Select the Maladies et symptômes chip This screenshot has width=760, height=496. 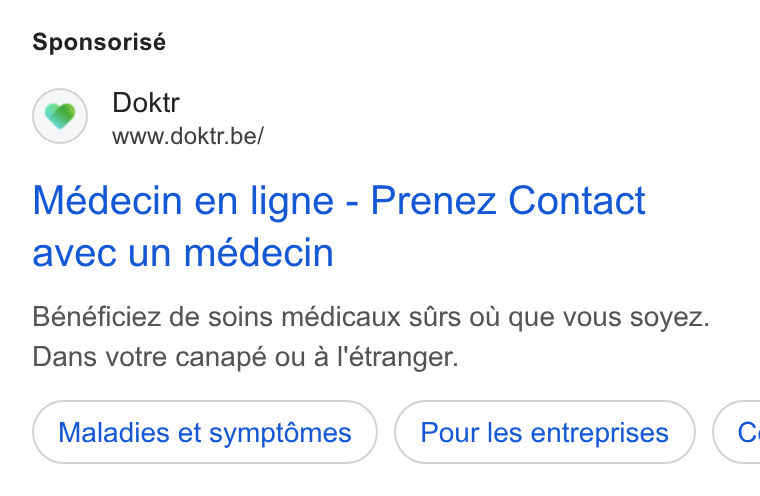205,432
